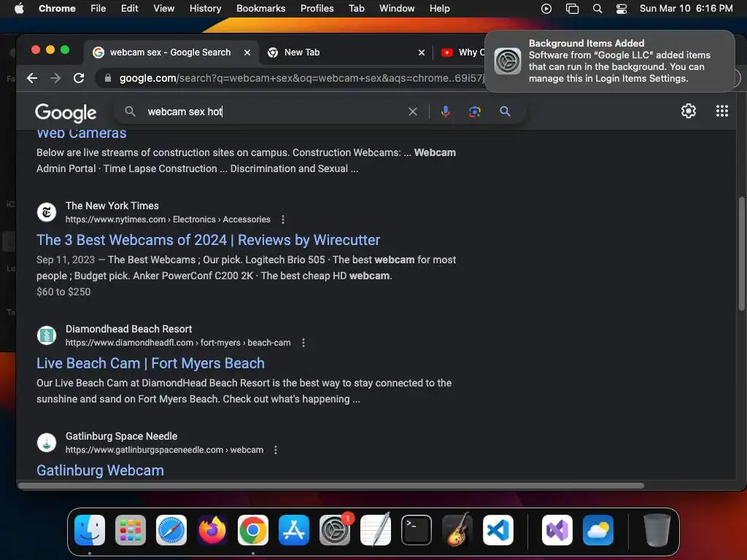Launch Safari from the dock

pyautogui.click(x=171, y=530)
